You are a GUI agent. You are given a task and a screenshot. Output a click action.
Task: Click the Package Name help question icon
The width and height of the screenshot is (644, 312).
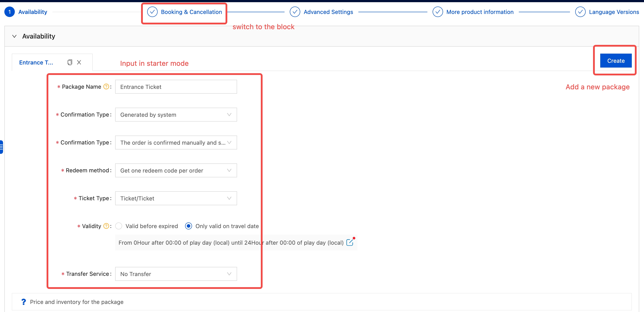tap(106, 86)
